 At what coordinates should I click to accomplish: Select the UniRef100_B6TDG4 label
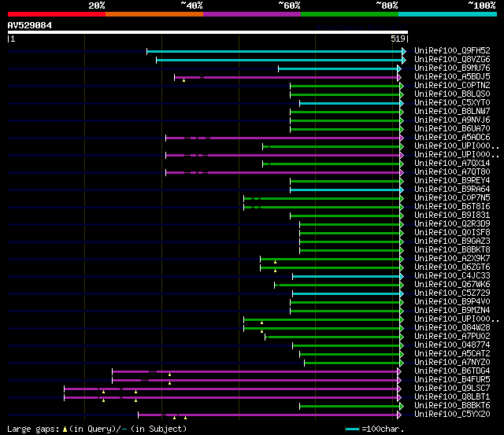coord(452,371)
